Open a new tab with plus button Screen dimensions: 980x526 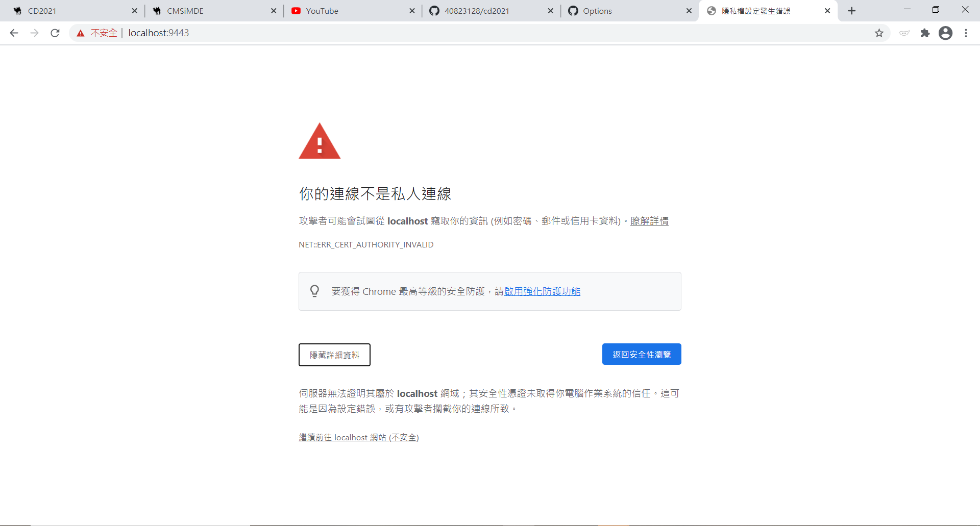851,11
